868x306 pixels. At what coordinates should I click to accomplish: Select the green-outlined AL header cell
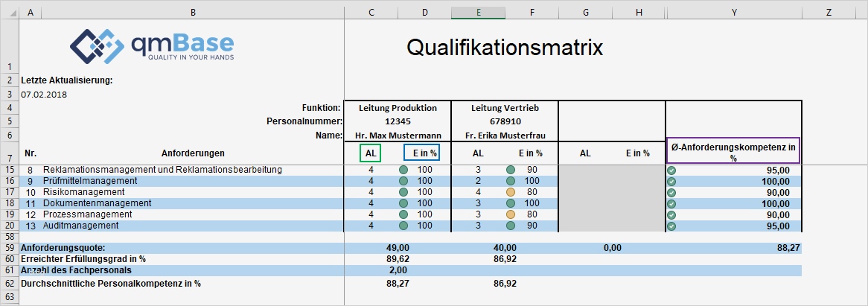[371, 153]
